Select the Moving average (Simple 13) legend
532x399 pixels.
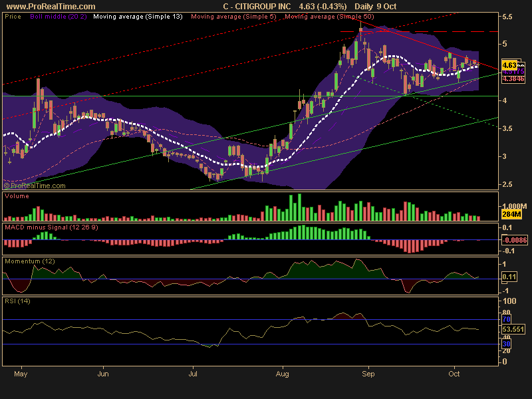[x=138, y=17]
